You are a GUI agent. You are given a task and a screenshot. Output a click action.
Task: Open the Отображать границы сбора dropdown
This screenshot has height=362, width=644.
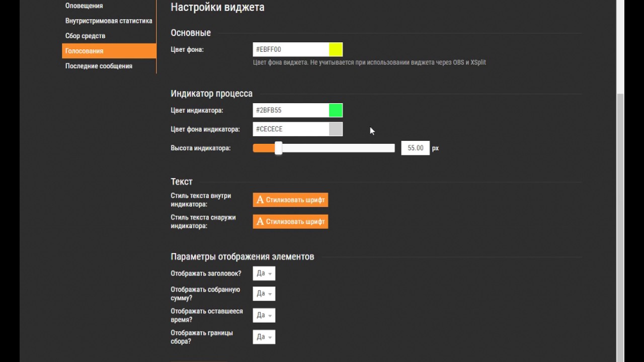(264, 337)
